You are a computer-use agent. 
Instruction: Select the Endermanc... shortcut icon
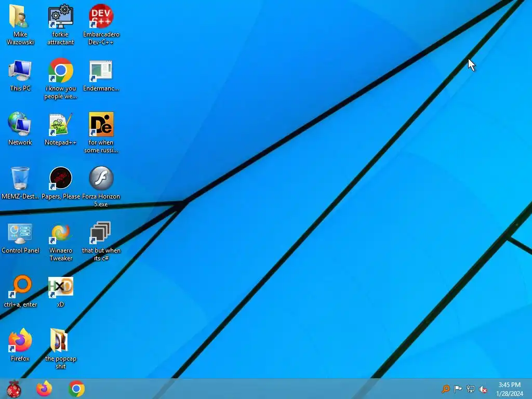(101, 71)
